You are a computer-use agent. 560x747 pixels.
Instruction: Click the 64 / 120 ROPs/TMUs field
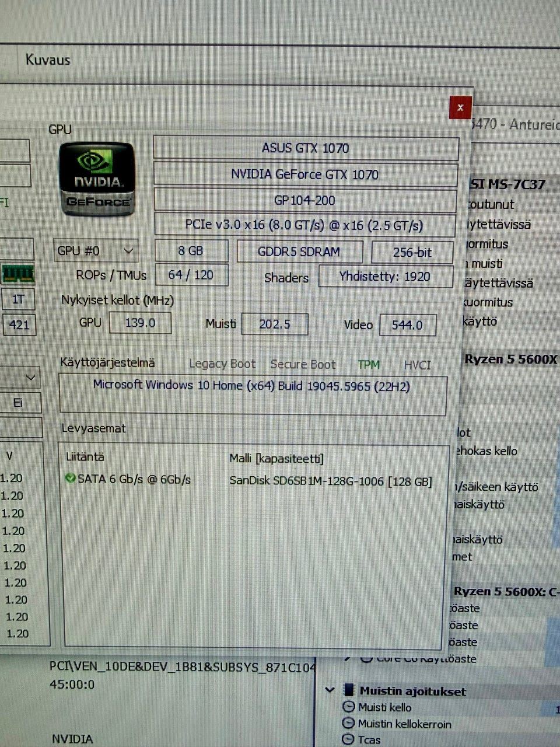pyautogui.click(x=191, y=275)
